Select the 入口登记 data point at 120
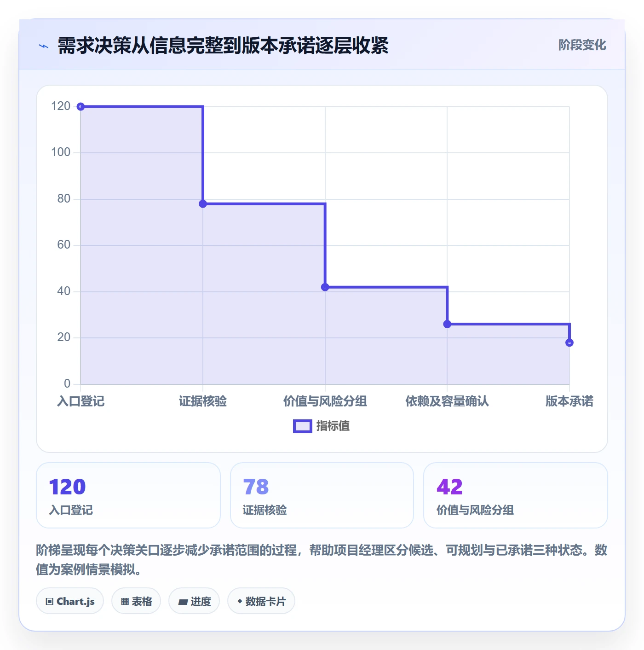644x650 pixels. click(x=80, y=107)
